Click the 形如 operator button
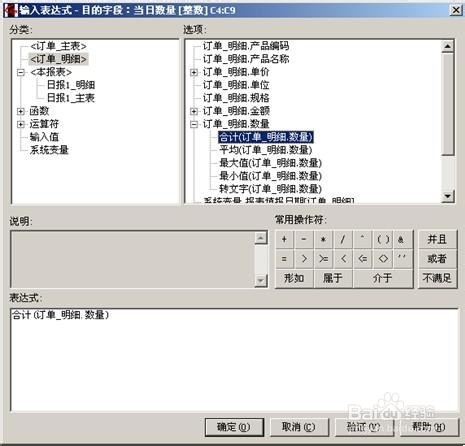This screenshot has width=465, height=446. click(x=294, y=278)
